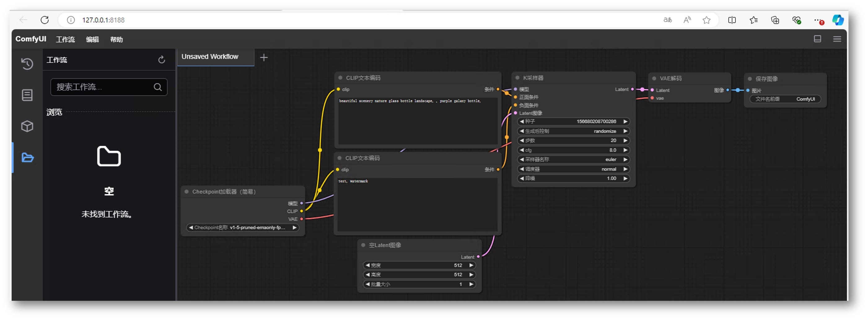The image size is (868, 320).
Task: Add page to favorites star icon
Action: coord(707,20)
